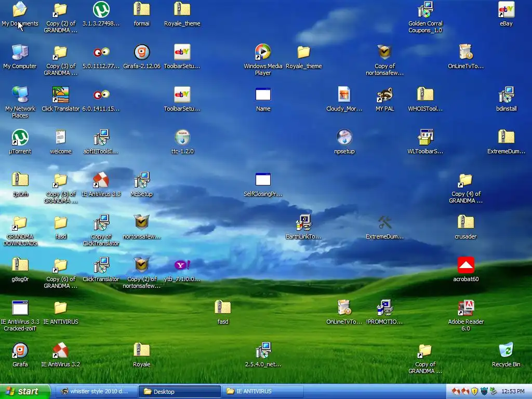
Task: Select the WLToolbarS setup icon
Action: [x=425, y=141]
